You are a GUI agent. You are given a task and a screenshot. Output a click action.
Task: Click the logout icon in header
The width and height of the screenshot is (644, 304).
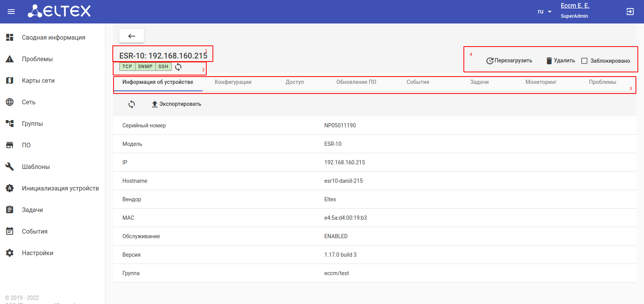click(630, 12)
